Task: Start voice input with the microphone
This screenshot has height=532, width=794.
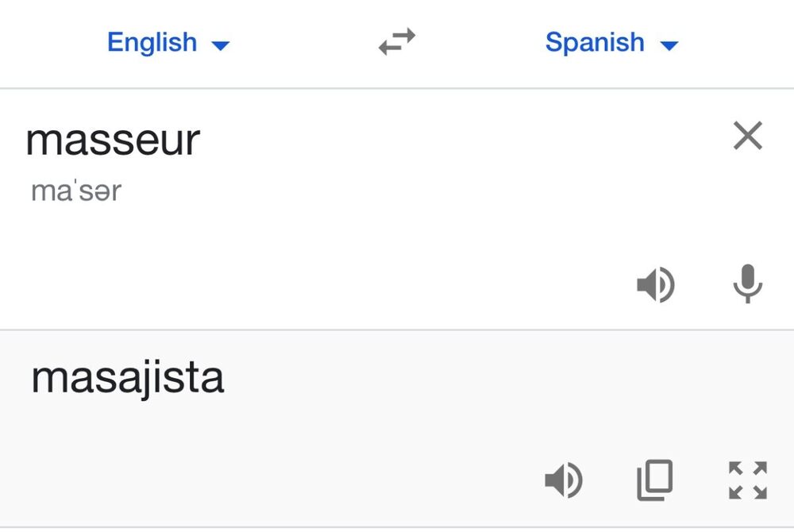Action: [747, 284]
